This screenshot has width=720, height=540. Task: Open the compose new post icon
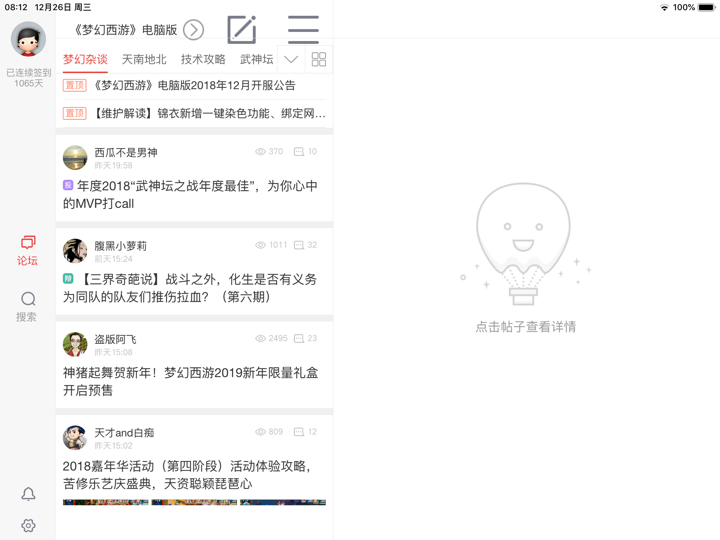[x=242, y=30]
